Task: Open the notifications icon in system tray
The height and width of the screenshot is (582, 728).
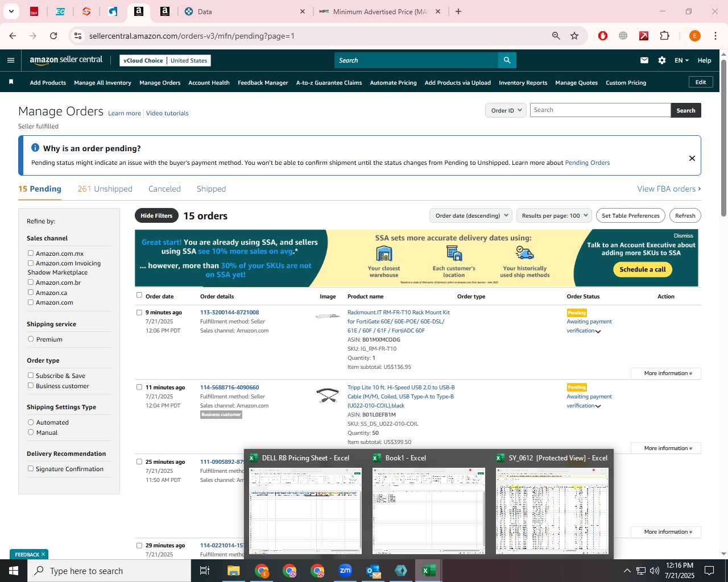Action: pos(709,571)
